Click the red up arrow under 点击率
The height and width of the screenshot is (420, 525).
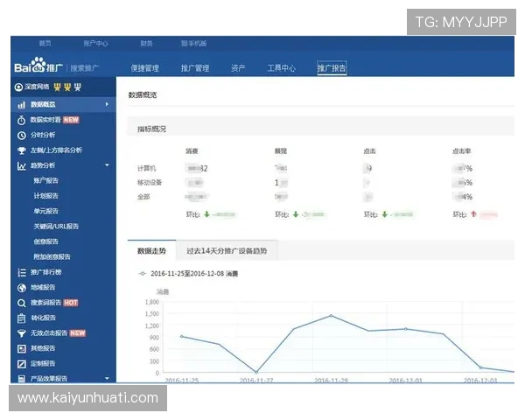pyautogui.click(x=473, y=214)
